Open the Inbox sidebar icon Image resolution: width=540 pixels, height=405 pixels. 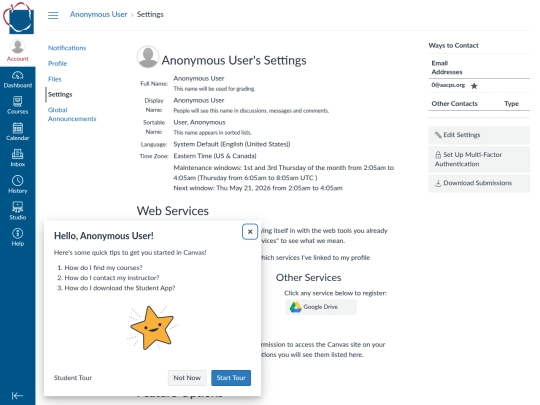[18, 158]
